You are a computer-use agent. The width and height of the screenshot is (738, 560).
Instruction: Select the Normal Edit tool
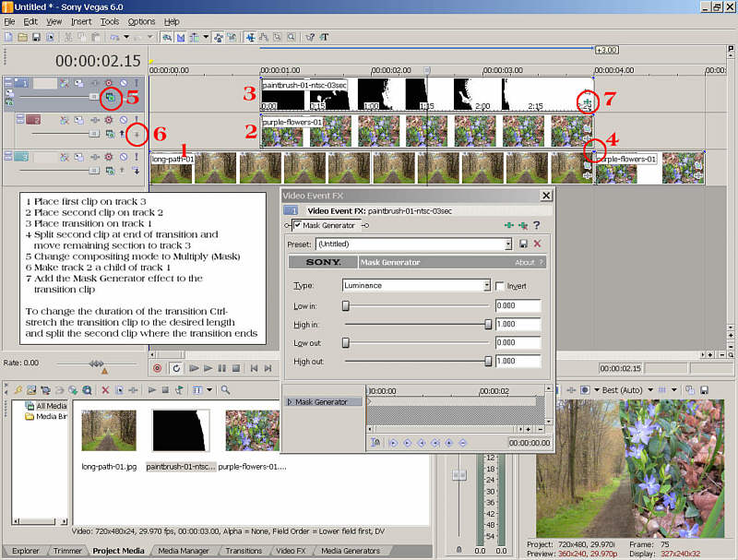[250, 37]
